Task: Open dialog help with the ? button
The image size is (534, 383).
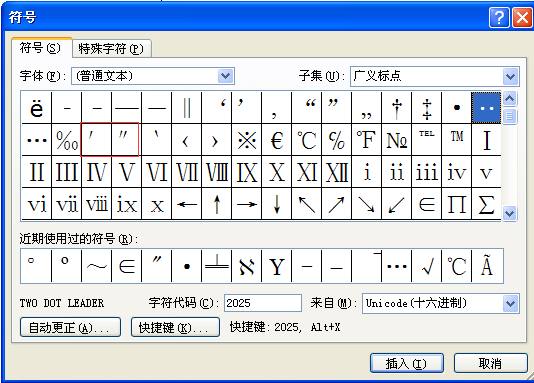Action: tap(499, 17)
